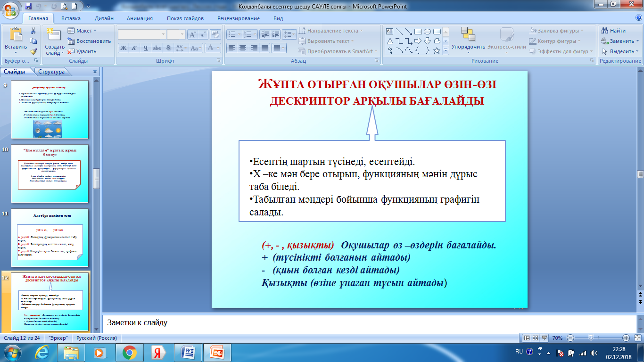Open the Дизайн ribbon tab
Viewport: 644px width, 362px height.
(104, 18)
